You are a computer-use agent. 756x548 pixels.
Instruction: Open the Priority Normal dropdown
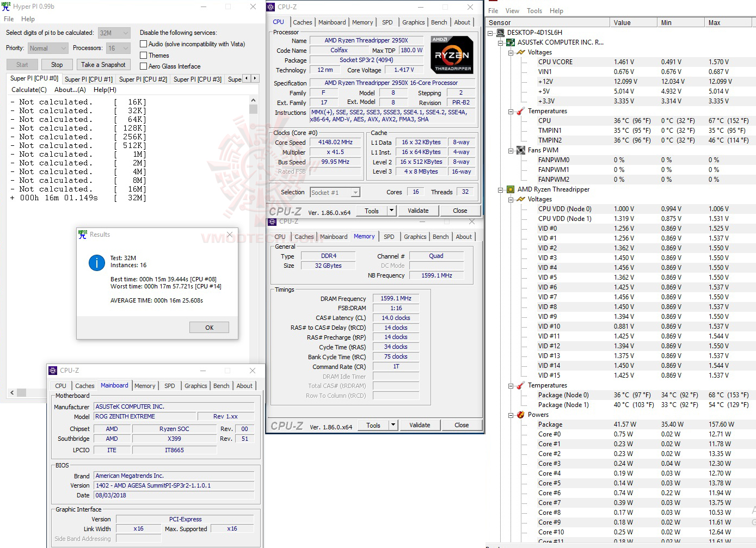pos(48,48)
